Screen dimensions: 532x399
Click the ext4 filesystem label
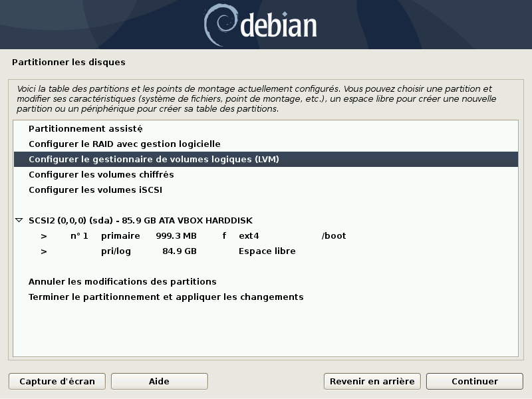pyautogui.click(x=249, y=236)
